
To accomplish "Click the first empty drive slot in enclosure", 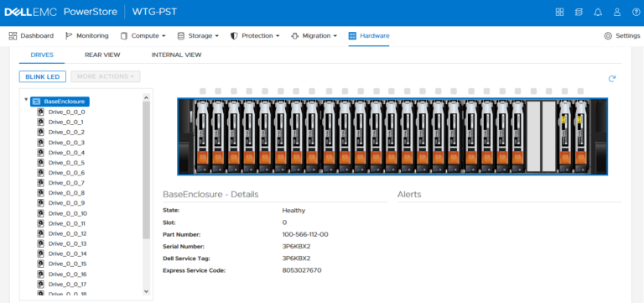I will (x=533, y=136).
